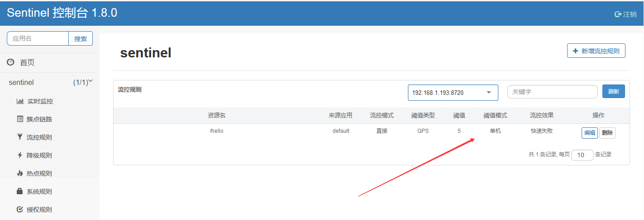Screen dimensions: 644x220
Task: Click the 流控效果 column header
Action: click(542, 116)
